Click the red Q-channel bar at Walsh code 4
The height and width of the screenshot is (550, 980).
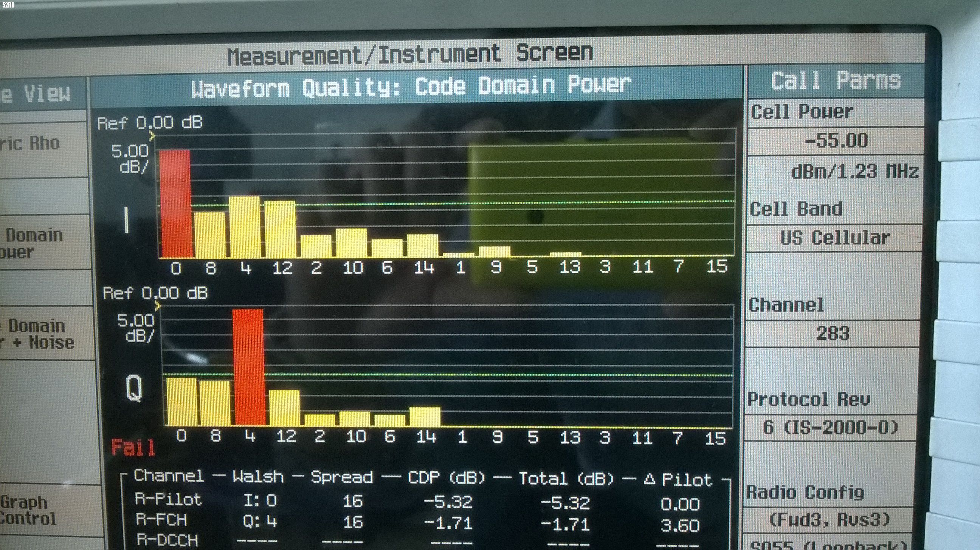tap(248, 367)
